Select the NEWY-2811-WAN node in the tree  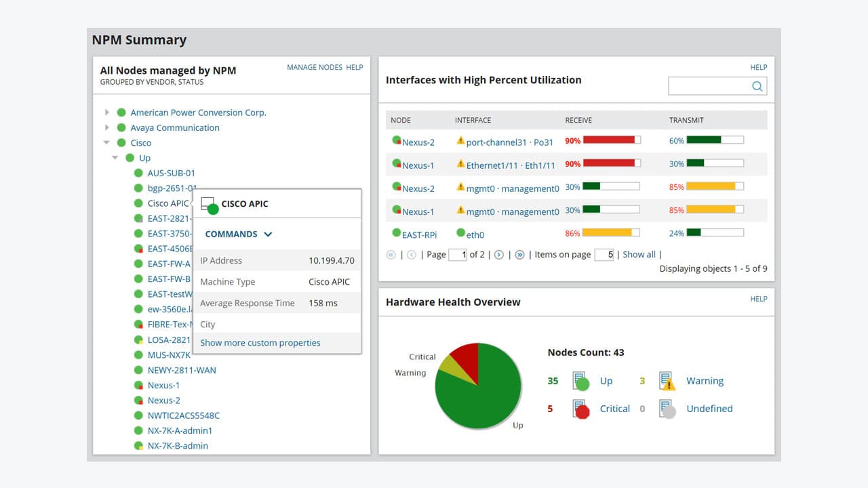[x=180, y=370]
